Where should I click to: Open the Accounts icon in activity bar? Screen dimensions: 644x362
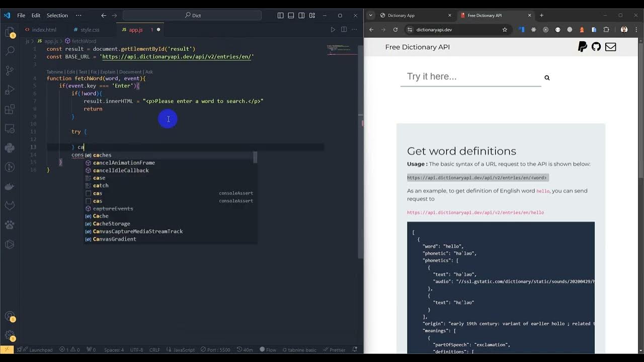pos(10,316)
